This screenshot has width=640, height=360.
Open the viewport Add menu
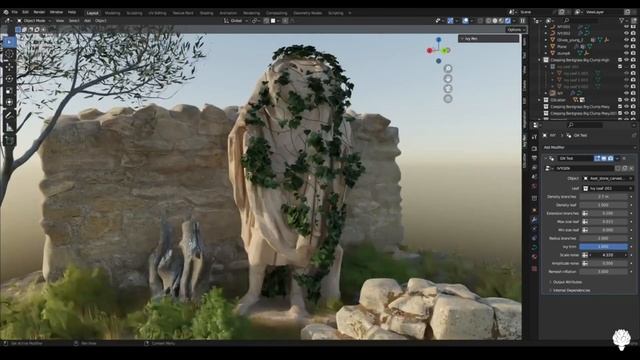87,20
